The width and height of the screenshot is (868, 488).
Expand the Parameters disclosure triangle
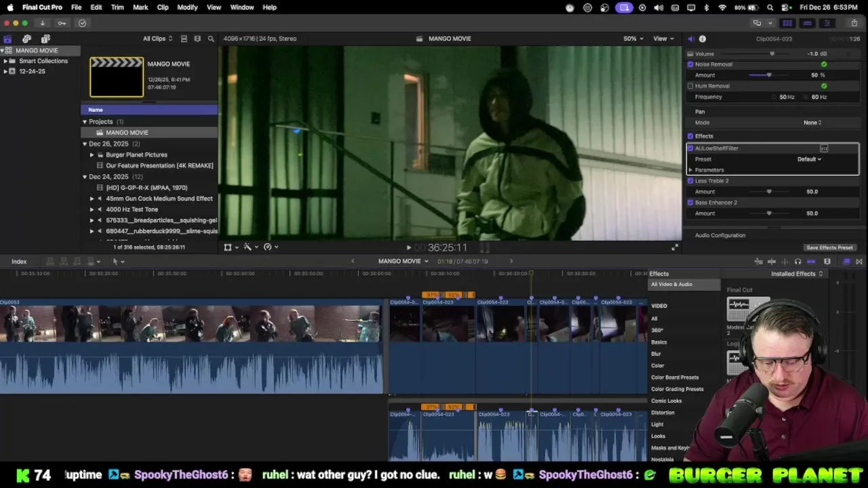pos(690,170)
